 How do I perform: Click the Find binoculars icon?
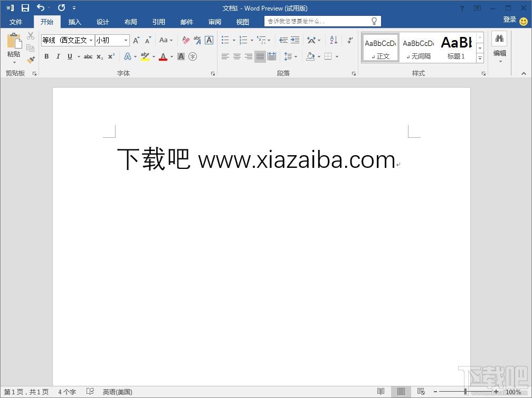pyautogui.click(x=499, y=39)
